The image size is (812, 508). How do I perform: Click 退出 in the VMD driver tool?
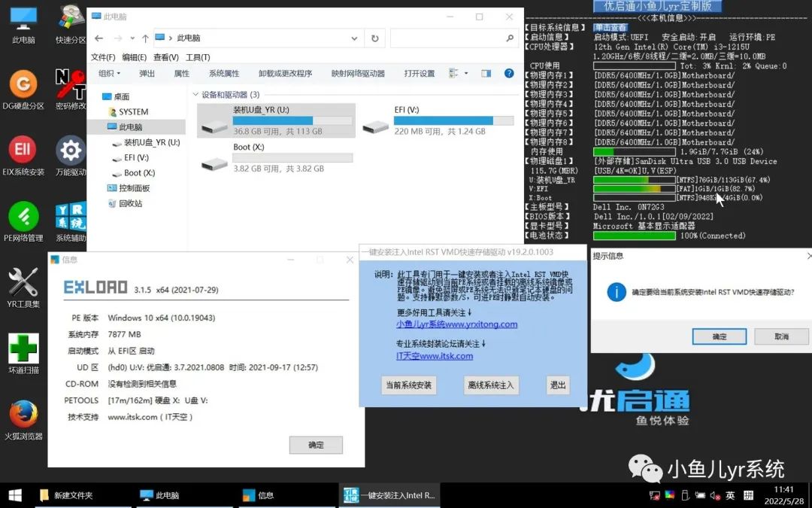click(558, 385)
